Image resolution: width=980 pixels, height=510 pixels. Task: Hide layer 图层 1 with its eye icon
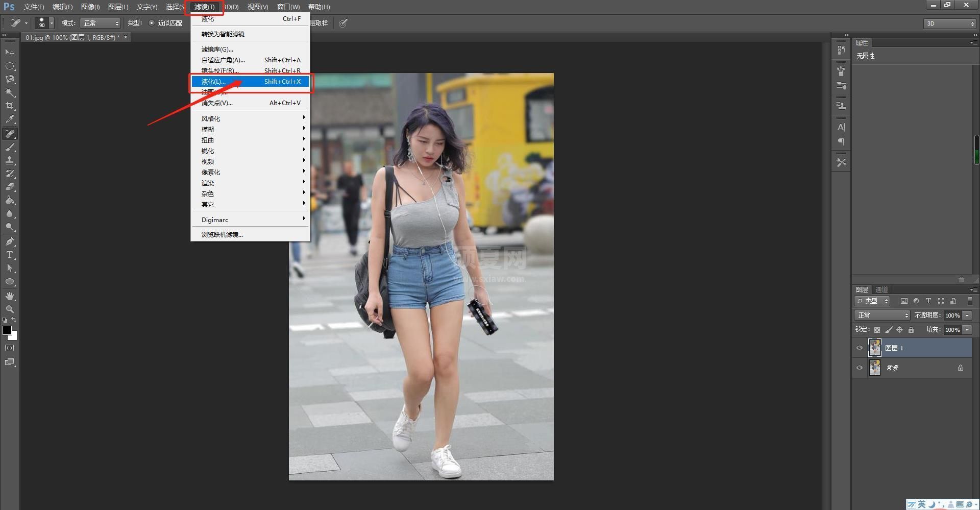(x=860, y=348)
